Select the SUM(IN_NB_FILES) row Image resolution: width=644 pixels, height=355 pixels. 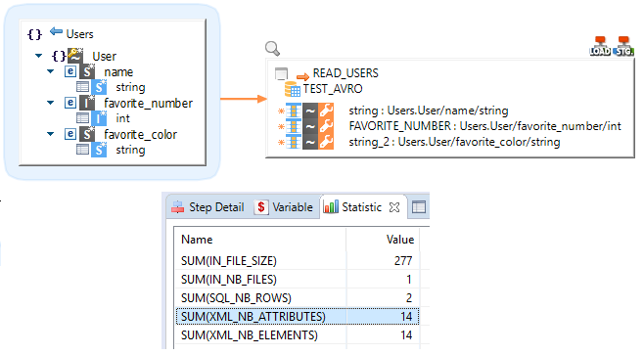click(298, 280)
